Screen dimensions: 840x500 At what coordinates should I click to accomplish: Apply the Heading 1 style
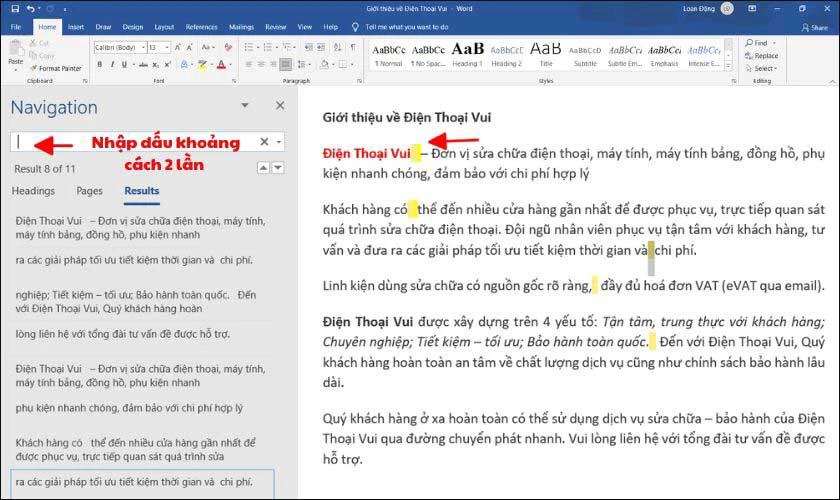467,55
